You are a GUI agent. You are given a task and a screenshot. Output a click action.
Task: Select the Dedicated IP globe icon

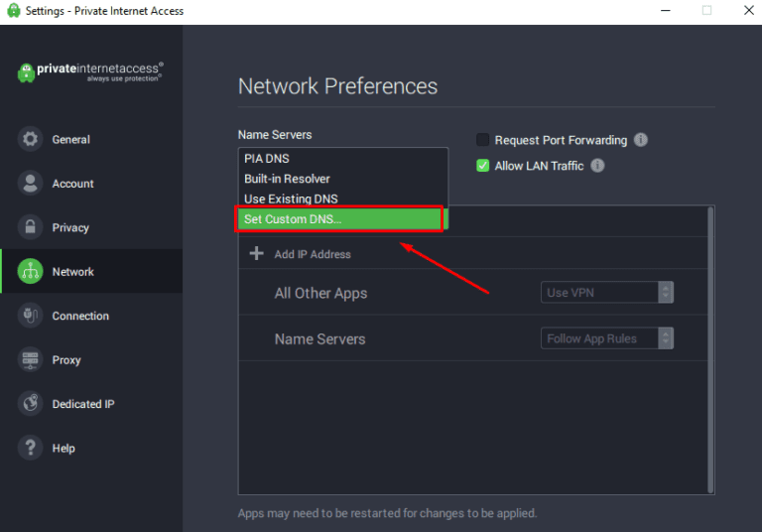click(31, 404)
